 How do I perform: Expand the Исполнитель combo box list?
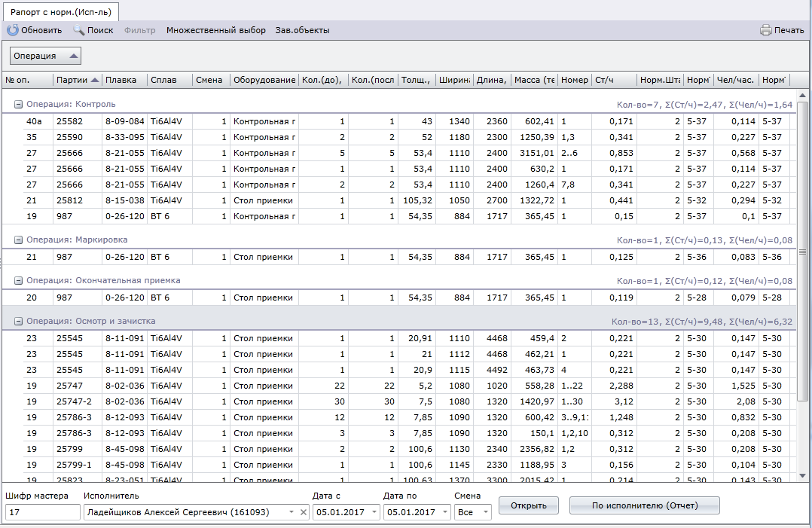click(291, 512)
